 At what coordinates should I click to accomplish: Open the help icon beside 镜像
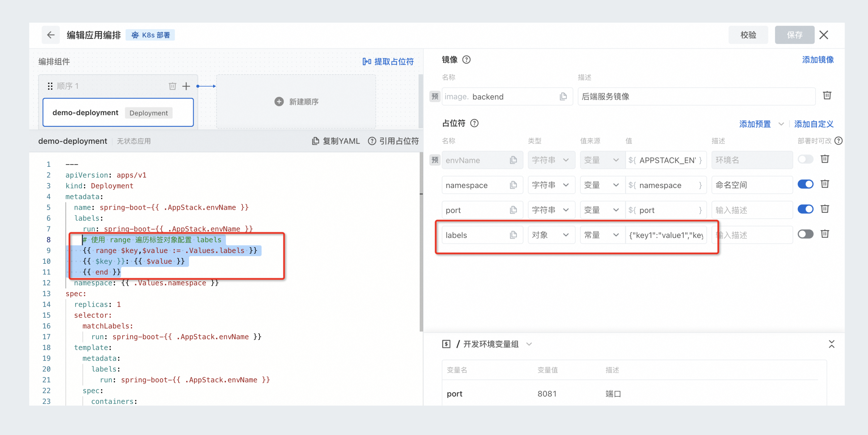tap(466, 60)
